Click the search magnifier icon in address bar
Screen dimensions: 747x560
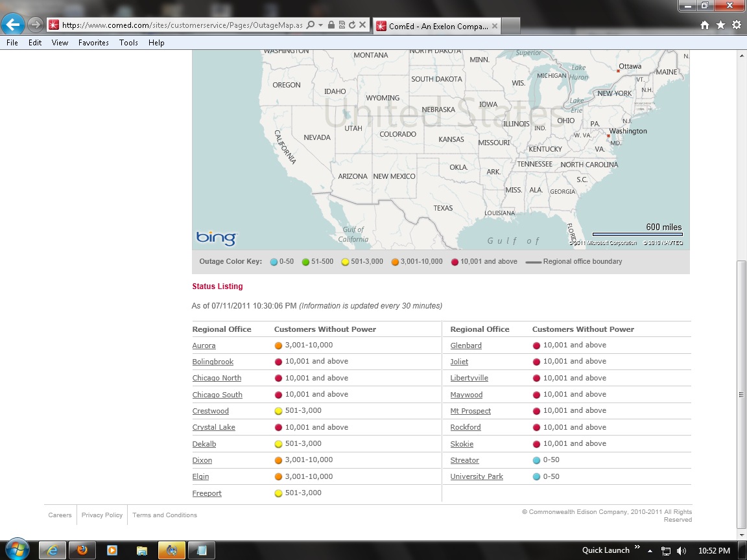pos(310,25)
